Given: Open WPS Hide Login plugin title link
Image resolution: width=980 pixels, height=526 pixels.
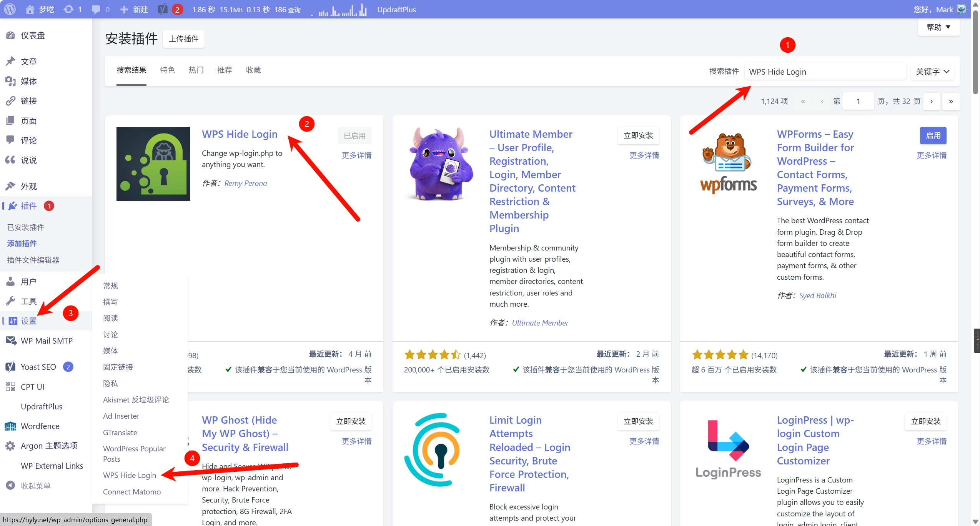Looking at the screenshot, I should (240, 134).
